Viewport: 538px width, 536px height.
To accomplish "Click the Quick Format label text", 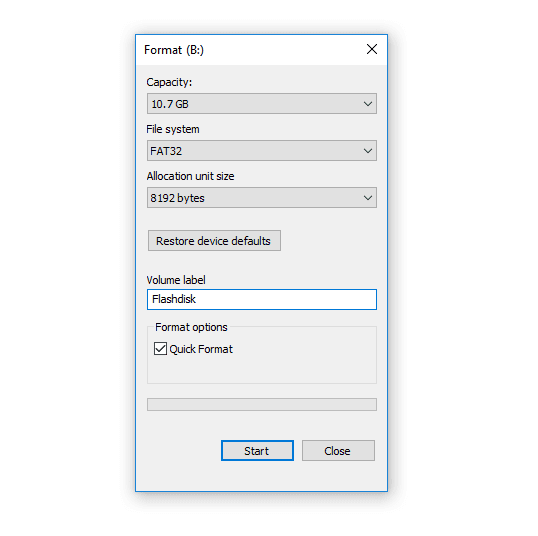I will pos(201,349).
